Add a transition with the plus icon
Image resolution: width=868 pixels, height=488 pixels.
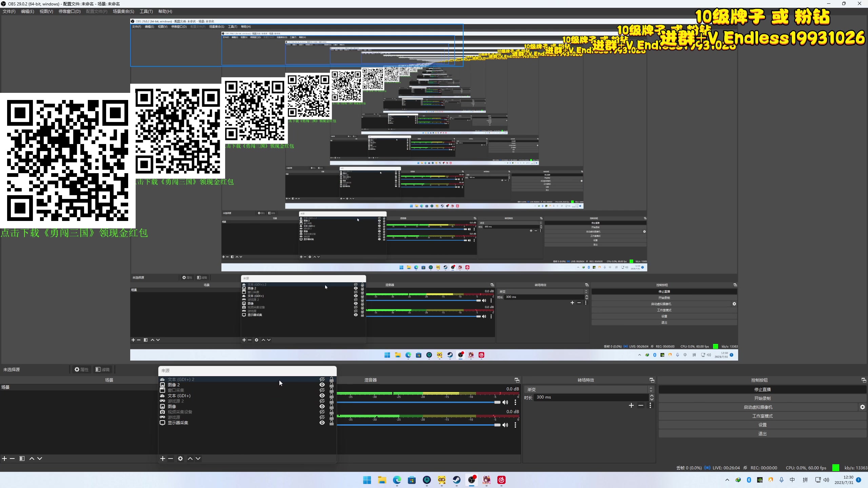631,405
